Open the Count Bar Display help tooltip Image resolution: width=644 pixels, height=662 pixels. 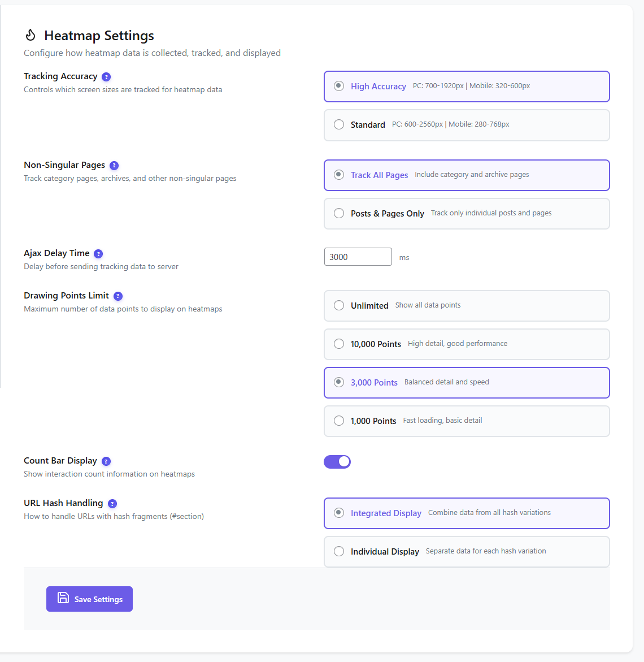[106, 461]
